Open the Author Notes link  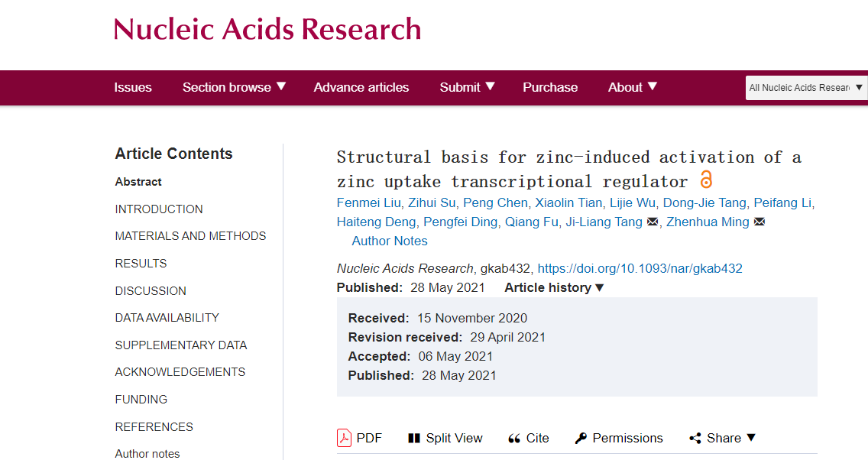(390, 241)
